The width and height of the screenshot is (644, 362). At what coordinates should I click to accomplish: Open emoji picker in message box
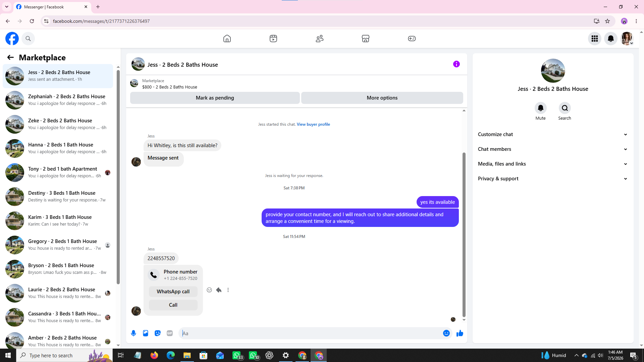pyautogui.click(x=446, y=333)
